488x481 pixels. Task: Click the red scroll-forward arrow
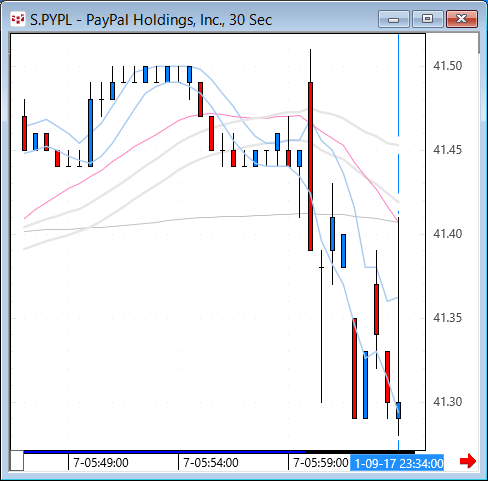pos(468,461)
